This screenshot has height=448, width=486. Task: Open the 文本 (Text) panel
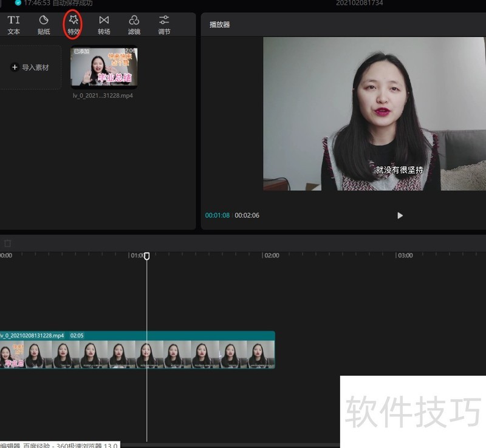coord(13,24)
